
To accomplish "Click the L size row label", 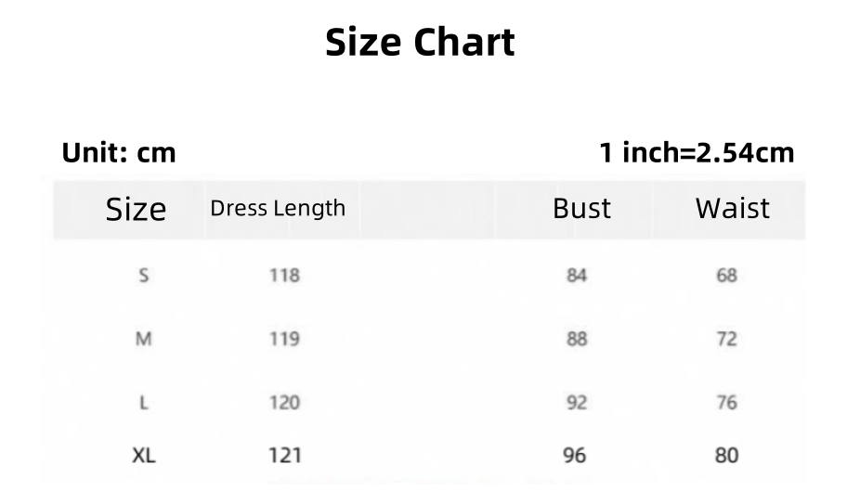I will coord(143,403).
